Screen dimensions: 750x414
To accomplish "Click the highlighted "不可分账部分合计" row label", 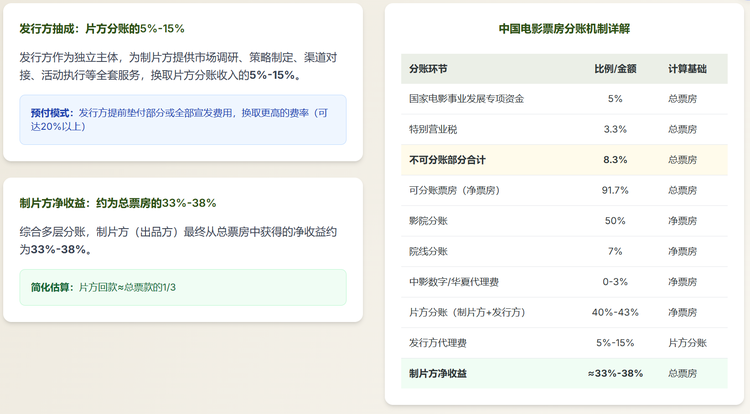I will 447,160.
